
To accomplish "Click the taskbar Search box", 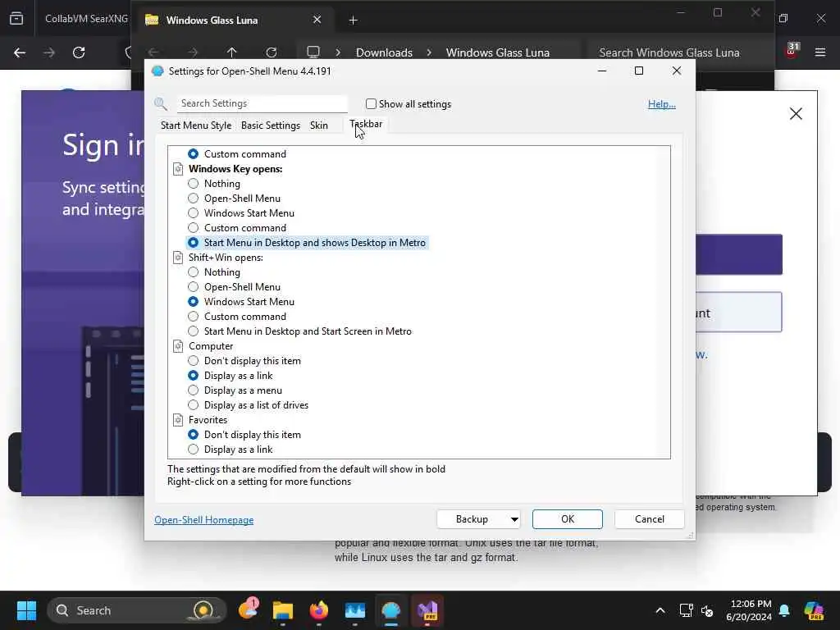I will pos(137,610).
